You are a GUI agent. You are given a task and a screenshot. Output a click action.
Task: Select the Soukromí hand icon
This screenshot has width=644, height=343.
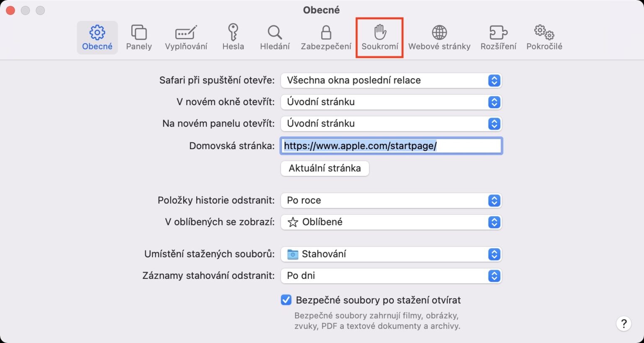pos(379,37)
